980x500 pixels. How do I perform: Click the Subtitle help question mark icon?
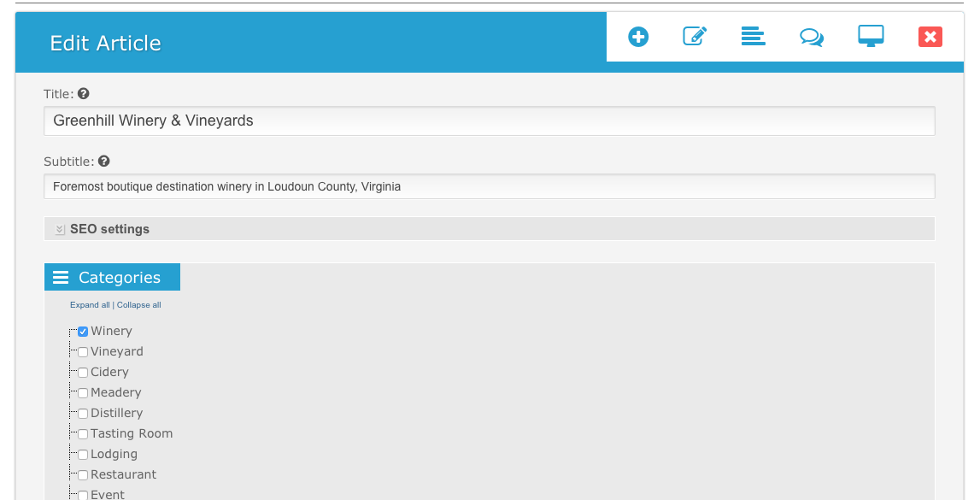point(104,162)
